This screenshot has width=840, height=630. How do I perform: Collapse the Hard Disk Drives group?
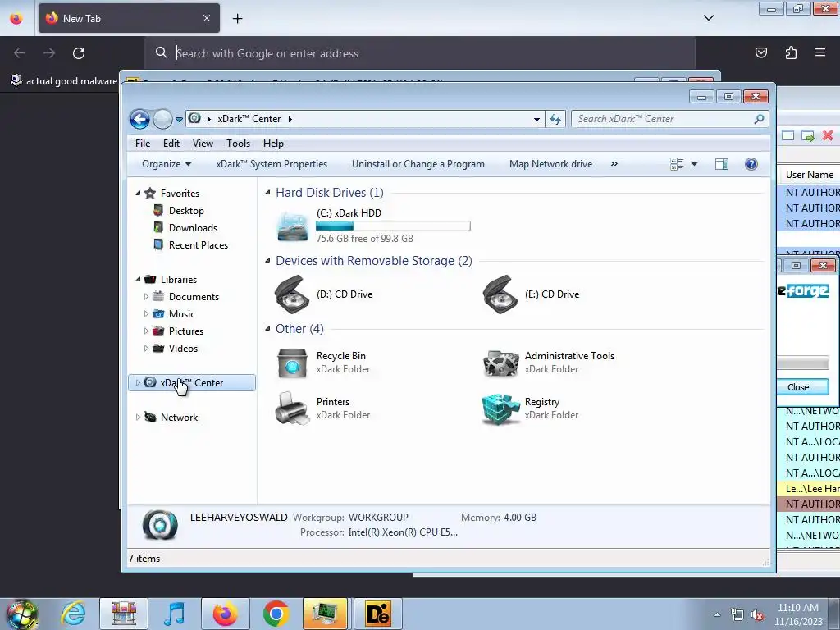(267, 192)
